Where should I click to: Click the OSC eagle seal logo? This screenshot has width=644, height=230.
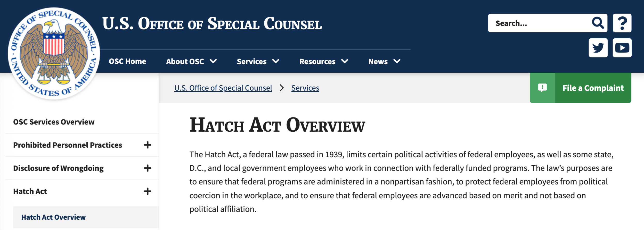tap(54, 54)
